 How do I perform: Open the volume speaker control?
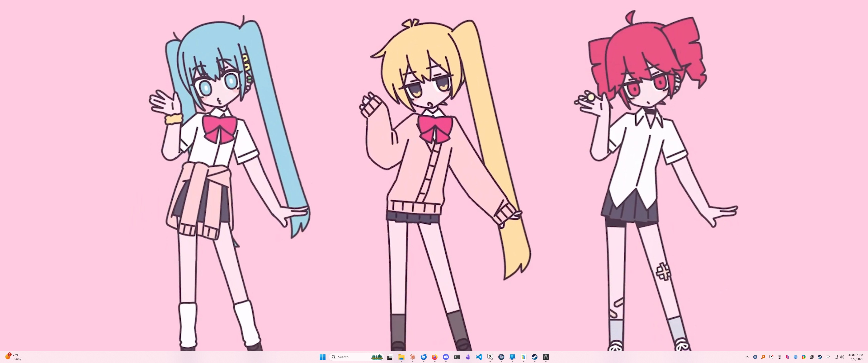pyautogui.click(x=842, y=357)
